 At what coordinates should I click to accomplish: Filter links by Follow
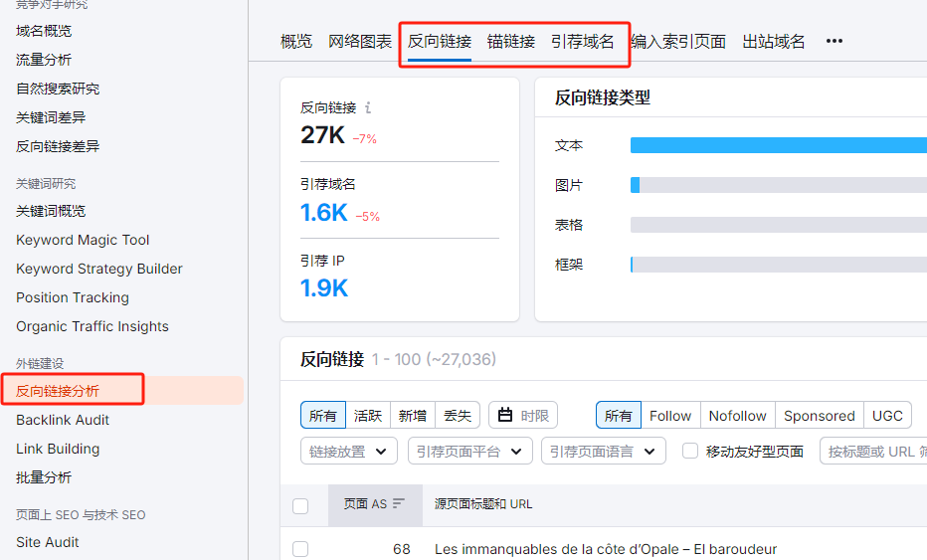(x=670, y=415)
